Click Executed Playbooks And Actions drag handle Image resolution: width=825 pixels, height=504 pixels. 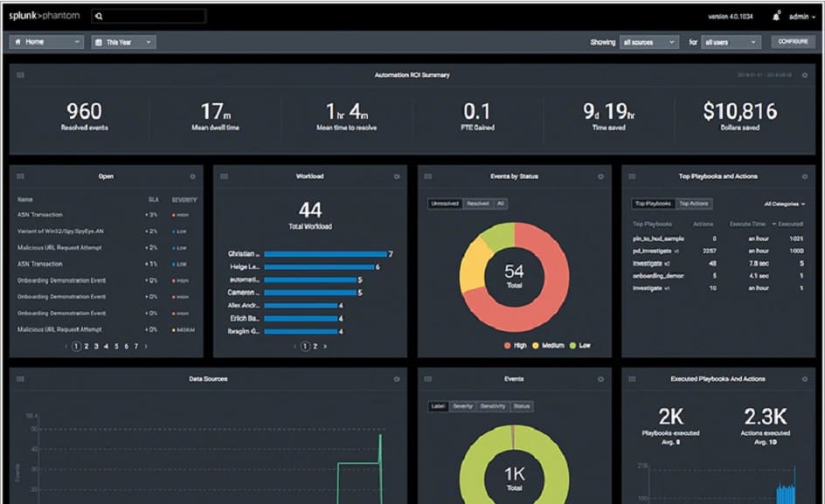[x=632, y=379]
